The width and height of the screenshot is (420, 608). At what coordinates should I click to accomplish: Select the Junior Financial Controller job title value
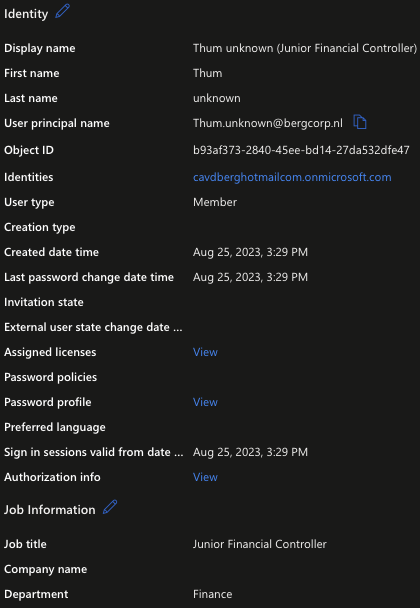tap(260, 544)
